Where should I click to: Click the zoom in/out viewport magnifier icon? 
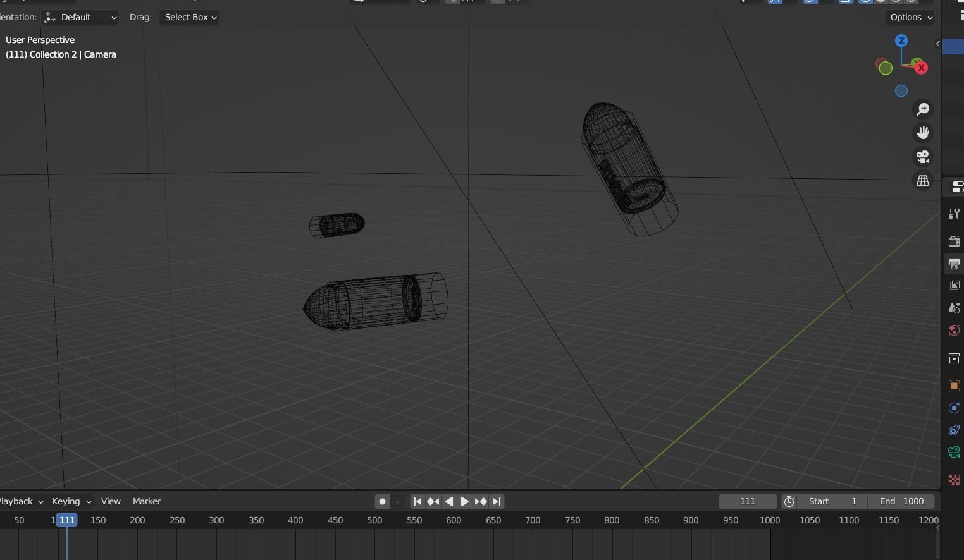923,109
